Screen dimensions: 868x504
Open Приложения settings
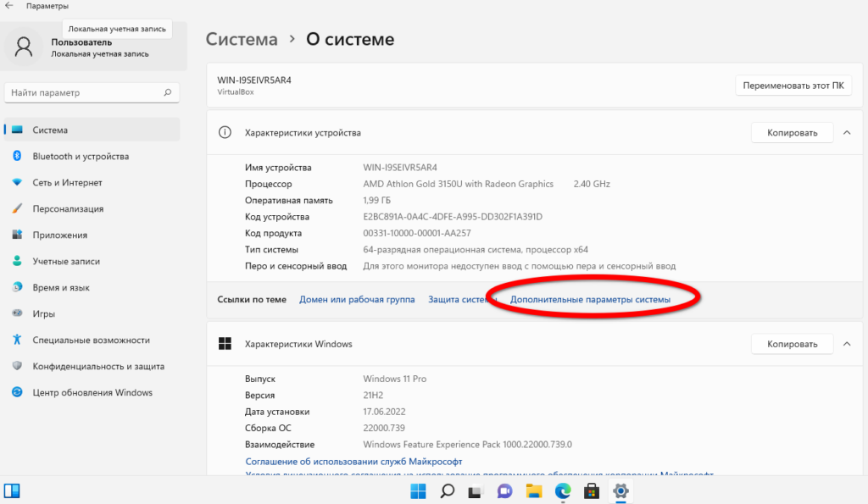click(x=92, y=235)
